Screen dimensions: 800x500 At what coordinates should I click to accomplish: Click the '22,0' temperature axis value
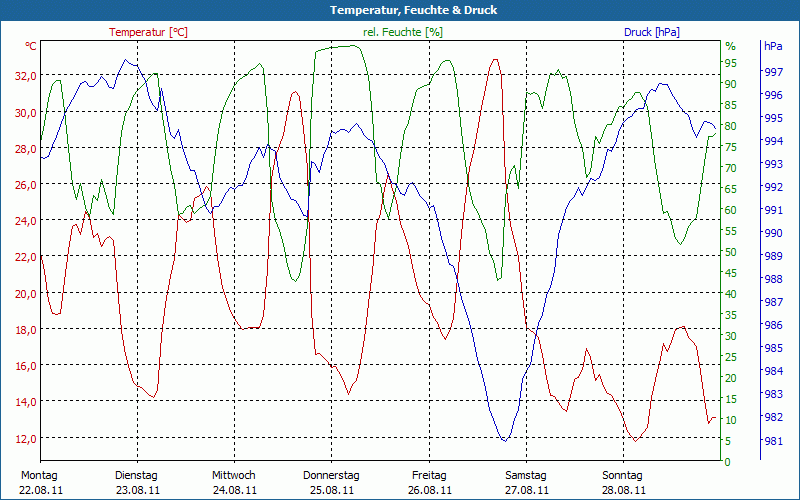26,257
